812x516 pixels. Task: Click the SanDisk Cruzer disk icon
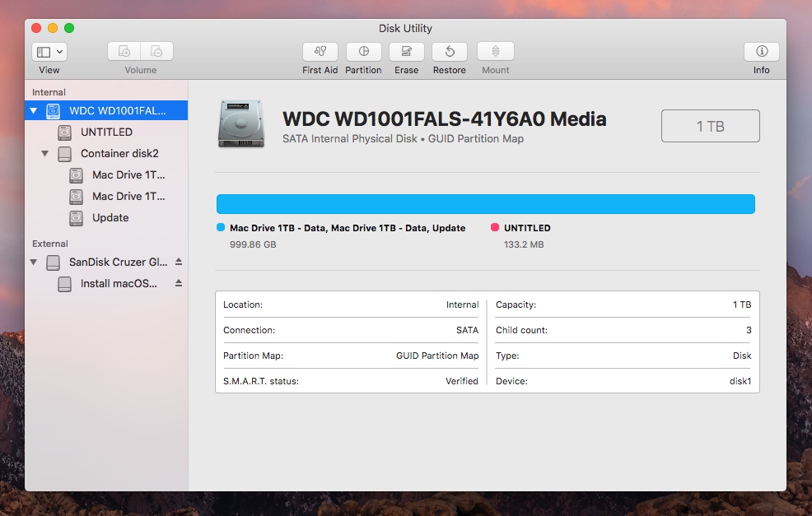point(54,263)
